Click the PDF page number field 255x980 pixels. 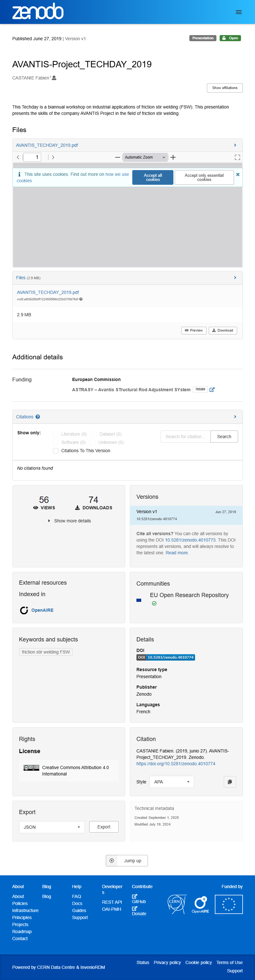point(32,157)
